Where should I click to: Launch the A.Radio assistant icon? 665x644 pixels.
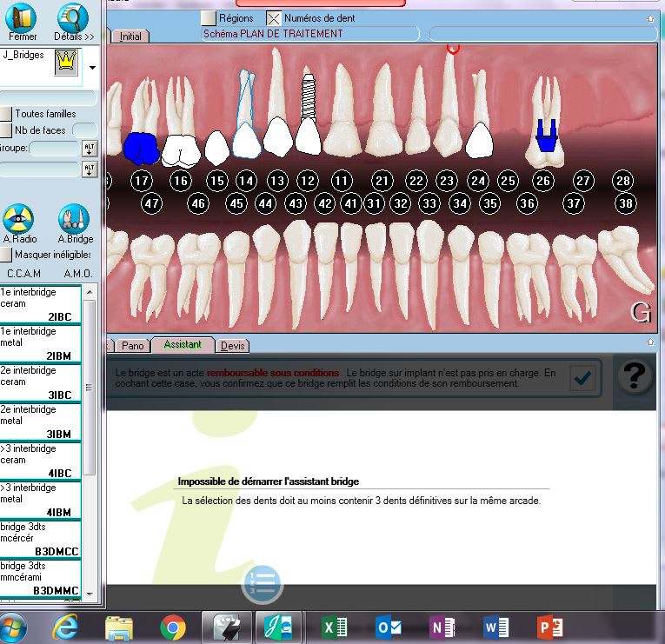point(18,220)
